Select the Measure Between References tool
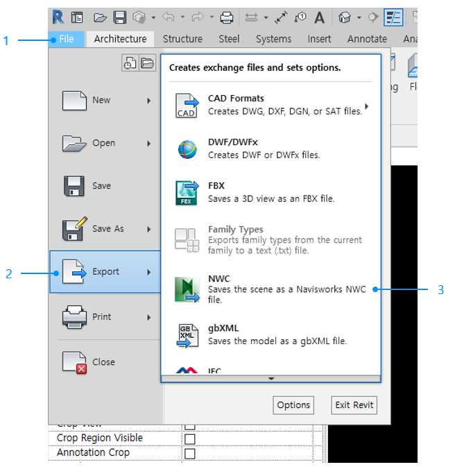The width and height of the screenshot is (455, 476). [251, 17]
